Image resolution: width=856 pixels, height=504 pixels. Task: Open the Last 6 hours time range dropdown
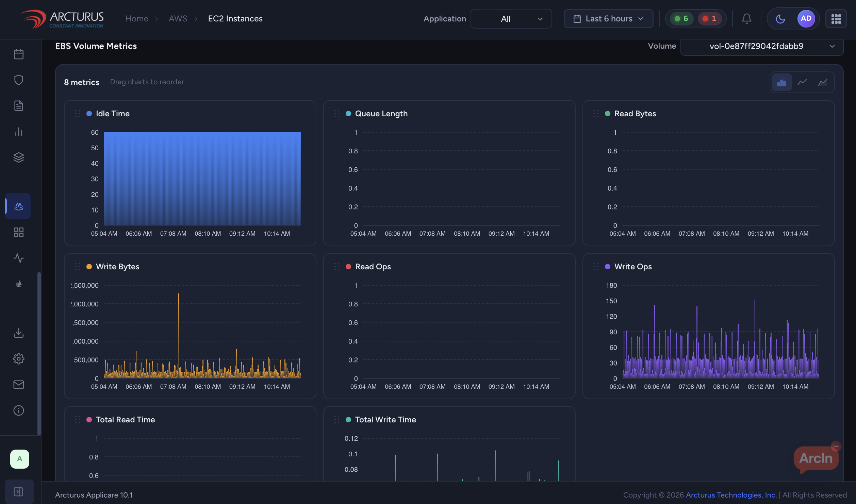pos(609,19)
